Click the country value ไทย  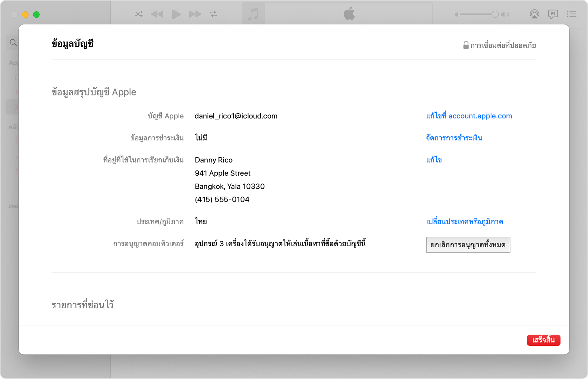[x=201, y=221]
